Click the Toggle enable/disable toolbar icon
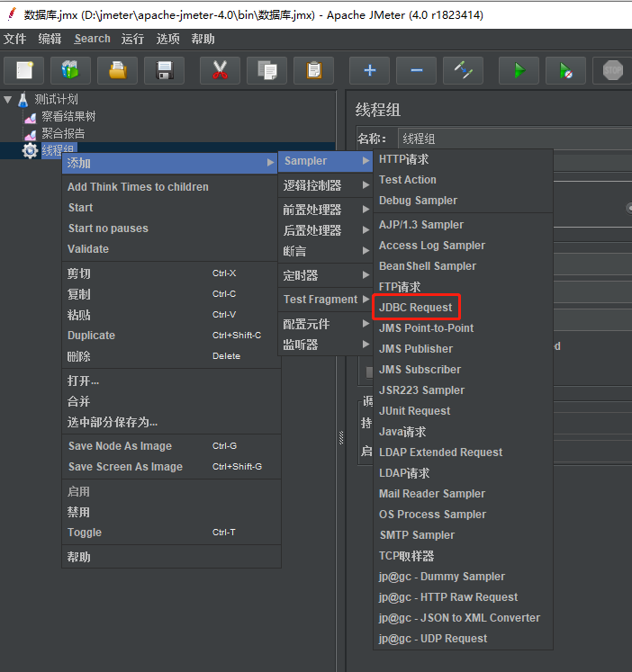The image size is (632, 672). pos(463,70)
